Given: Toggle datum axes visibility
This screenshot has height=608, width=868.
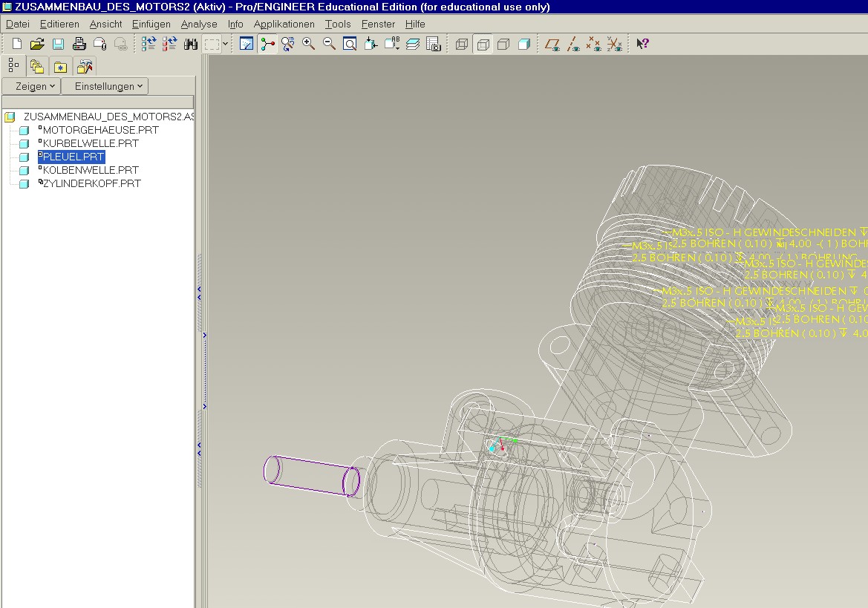Looking at the screenshot, I should click(573, 44).
